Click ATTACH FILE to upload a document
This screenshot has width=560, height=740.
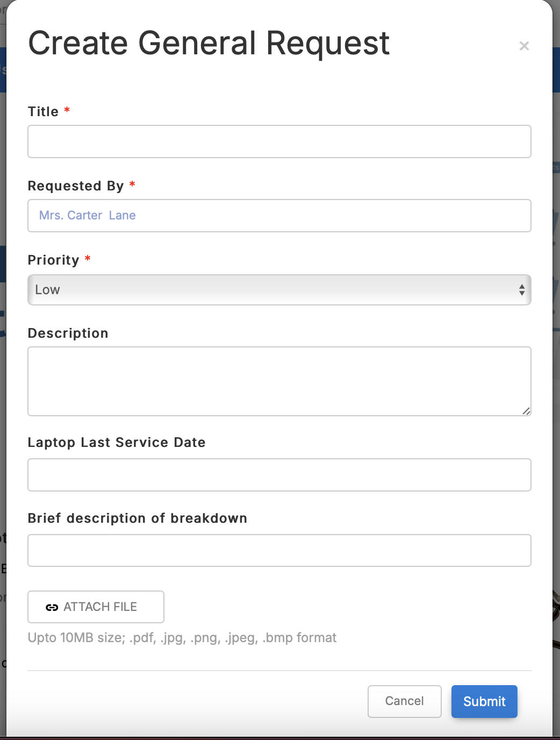point(96,607)
